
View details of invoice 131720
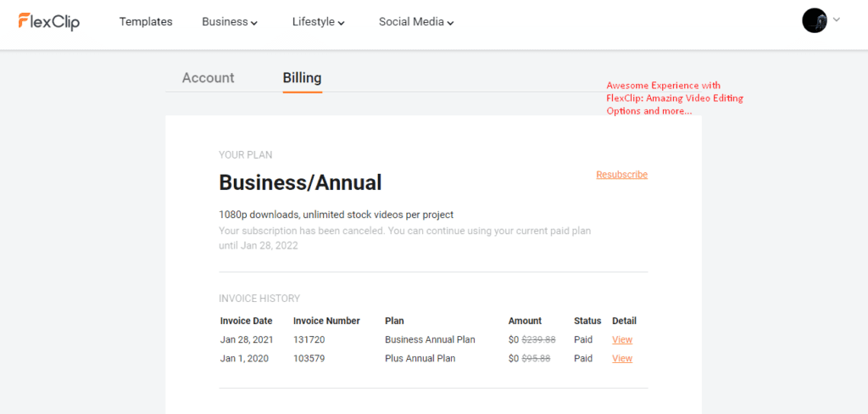click(622, 340)
